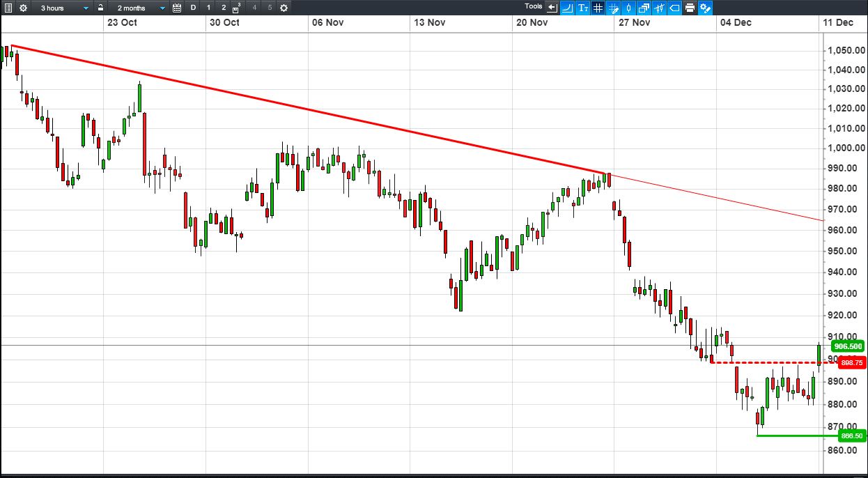Click the 04 Dec date label
Viewport: 868px width, 478px height.
736,22
